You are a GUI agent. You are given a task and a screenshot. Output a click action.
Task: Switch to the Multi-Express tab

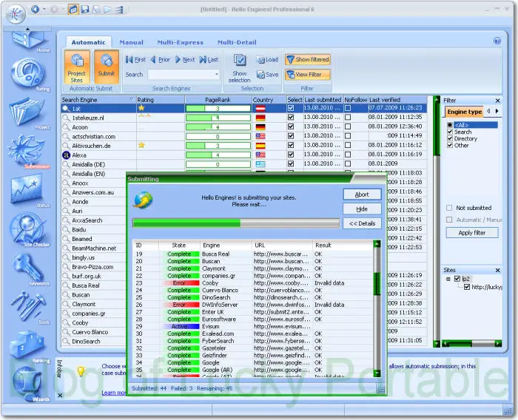click(x=181, y=42)
